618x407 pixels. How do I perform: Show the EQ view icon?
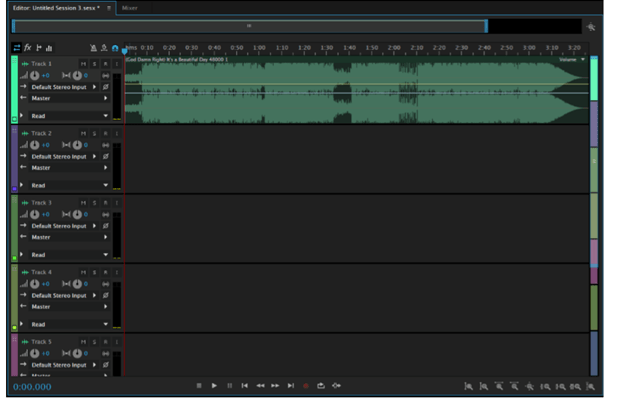(49, 47)
